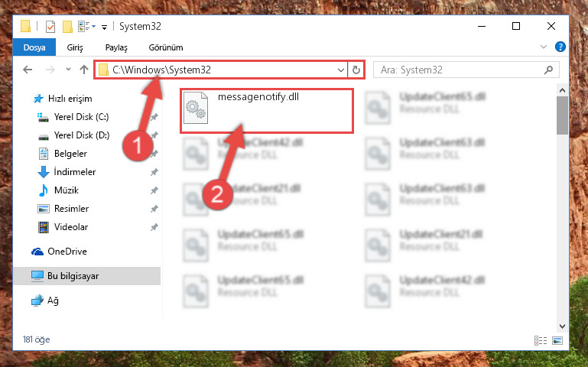Go up one folder level arrow
Image resolution: width=588 pixels, height=367 pixels.
tap(84, 70)
